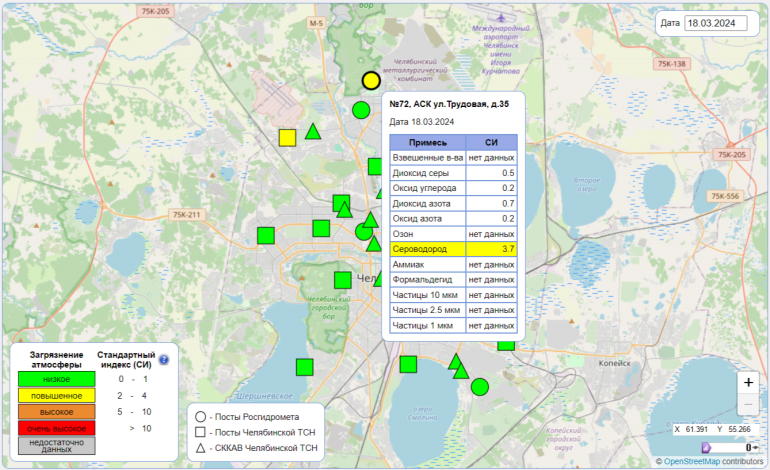Click the yellow 'повышенное' legend swatch
770x470 pixels.
point(57,396)
